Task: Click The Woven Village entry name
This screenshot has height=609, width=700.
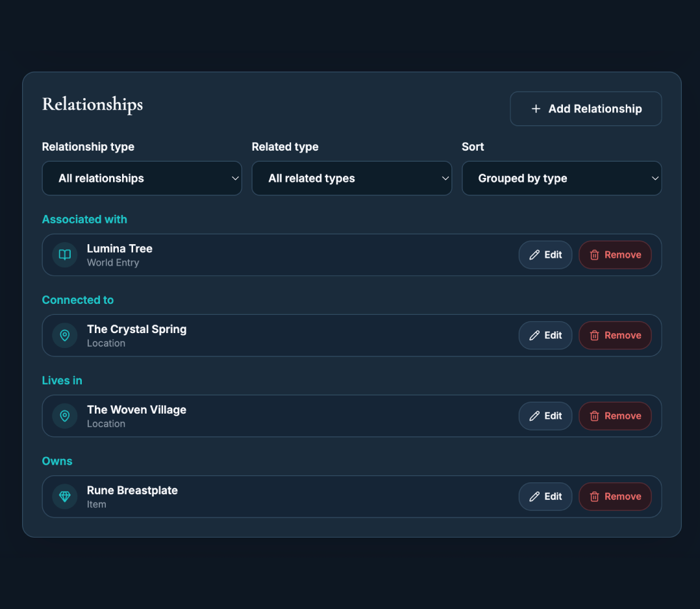Action: [x=136, y=410]
